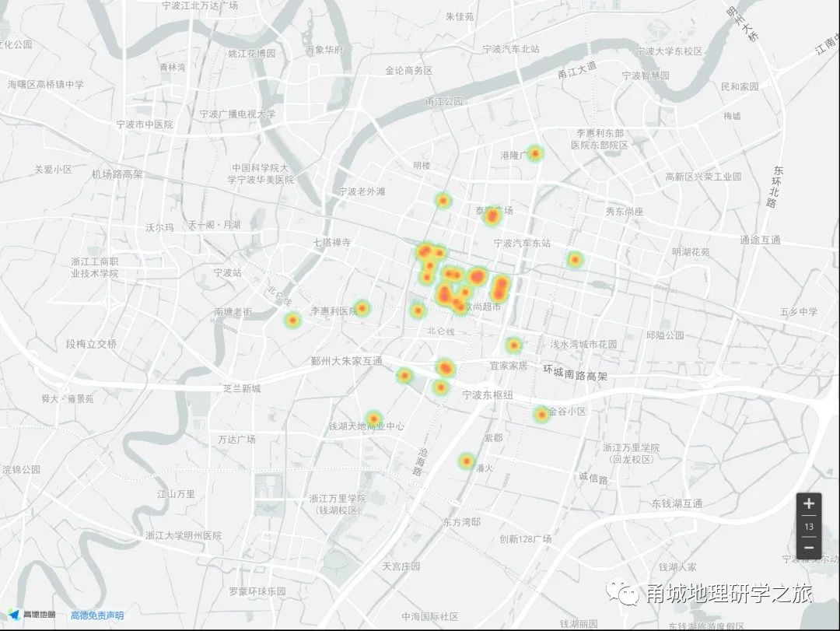Image resolution: width=840 pixels, height=631 pixels.
Task: Click the 东方湾邸 label
Action: pos(462,521)
